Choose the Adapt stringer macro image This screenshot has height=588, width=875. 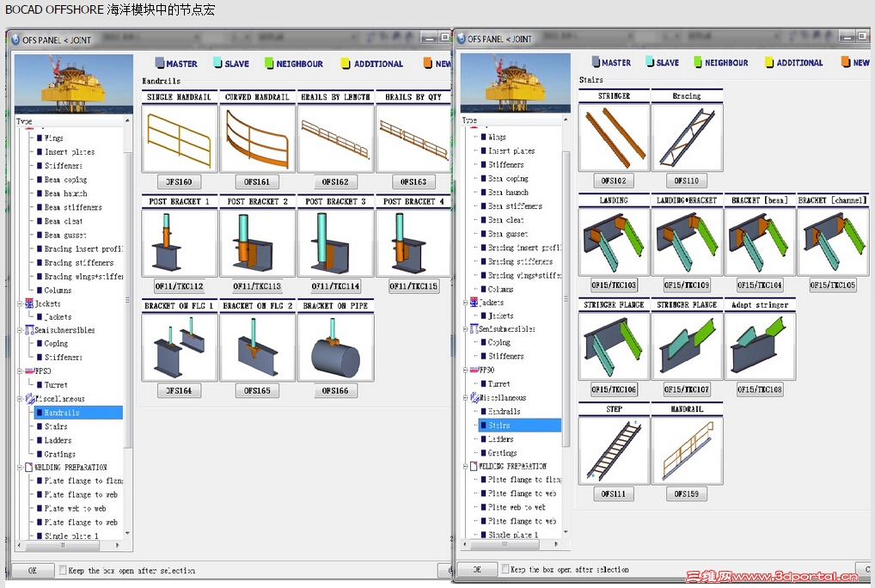pyautogui.click(x=760, y=346)
